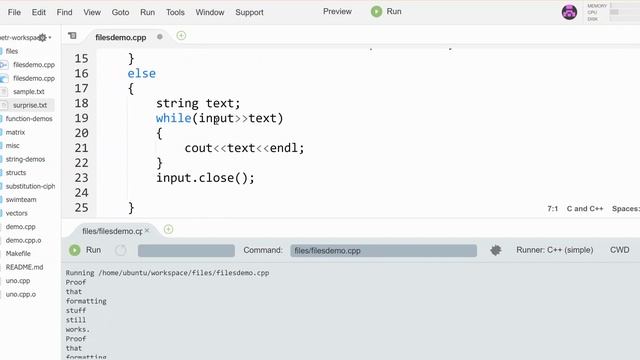Expand the vectors folder
The image size is (640, 360).
click(x=16, y=213)
